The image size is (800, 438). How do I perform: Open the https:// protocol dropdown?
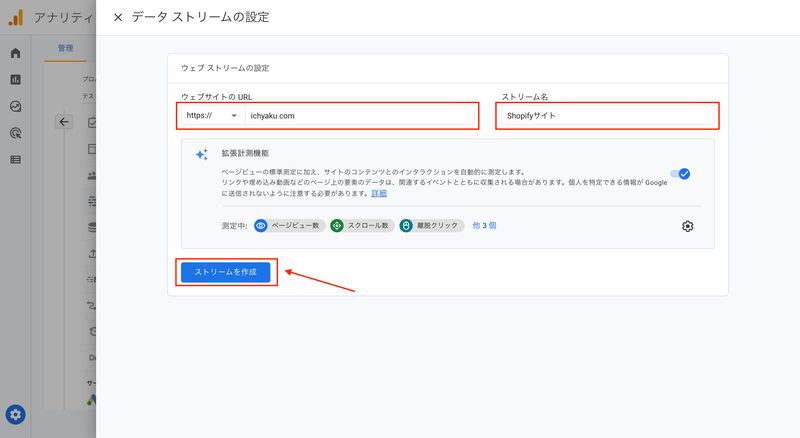coord(213,116)
